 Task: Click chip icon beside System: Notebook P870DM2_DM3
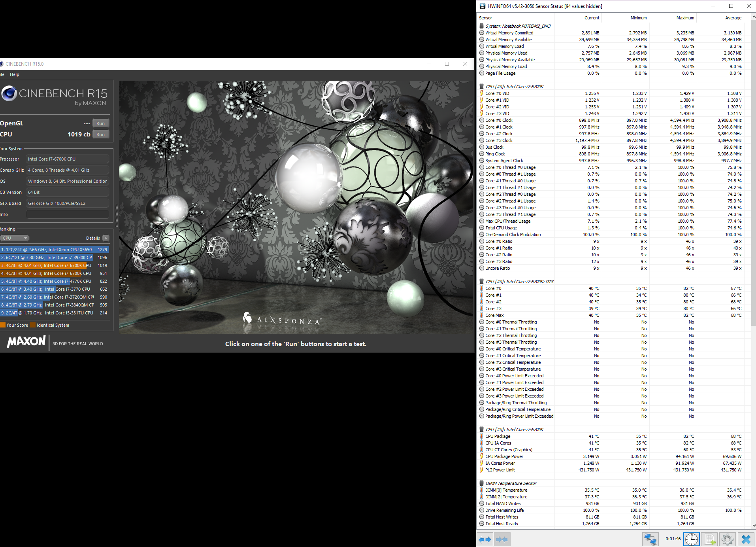pos(482,26)
